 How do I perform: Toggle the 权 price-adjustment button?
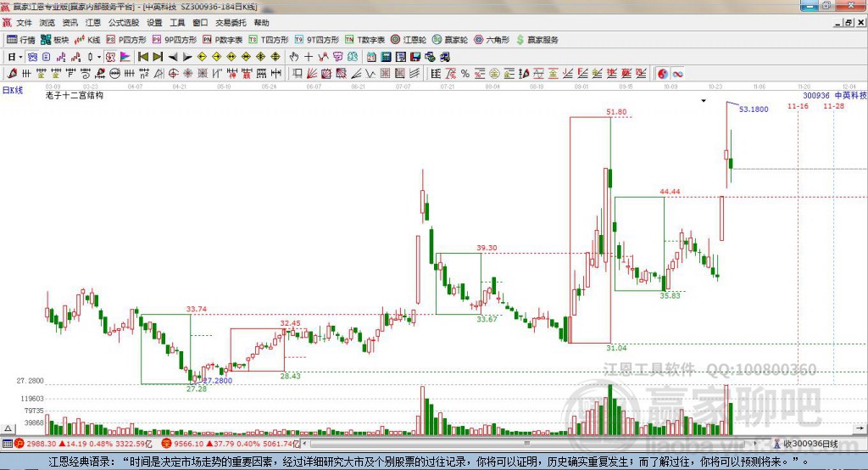click(110, 57)
